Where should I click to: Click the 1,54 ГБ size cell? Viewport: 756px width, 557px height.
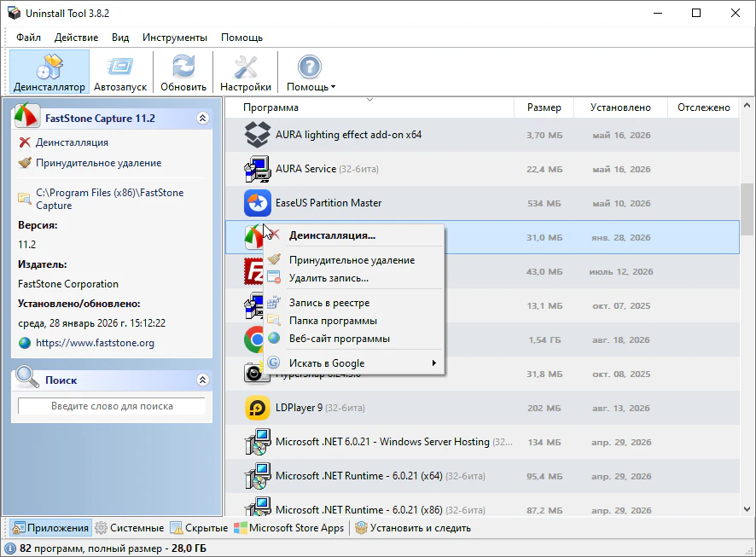tap(544, 340)
